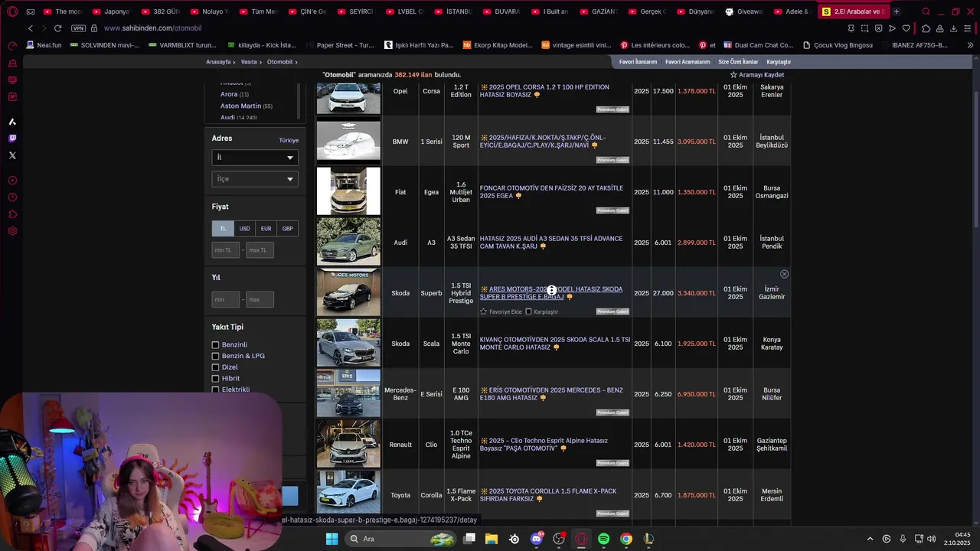Go to Vasıta breadcrumb
The height and width of the screenshot is (551, 980).
[249, 62]
